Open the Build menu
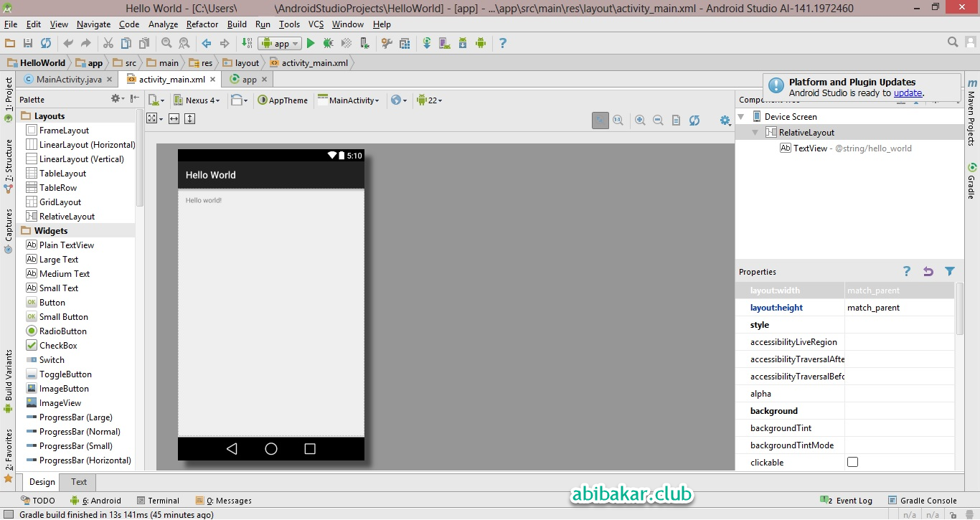Viewport: 980px width, 520px height. tap(237, 24)
